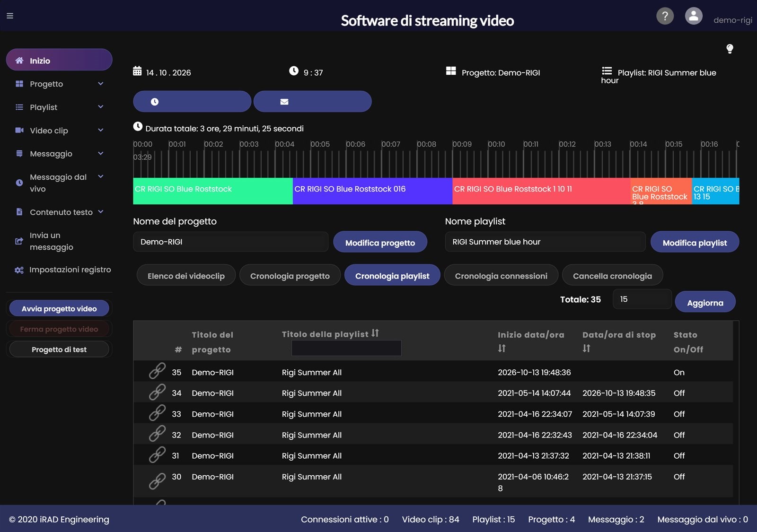Expand the Progetto sidebar menu

click(x=59, y=84)
